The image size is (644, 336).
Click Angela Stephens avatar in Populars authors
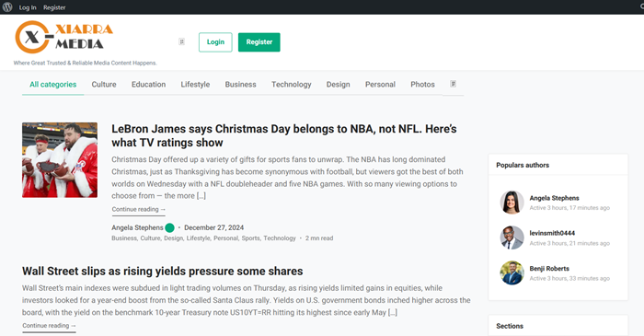tap(512, 203)
